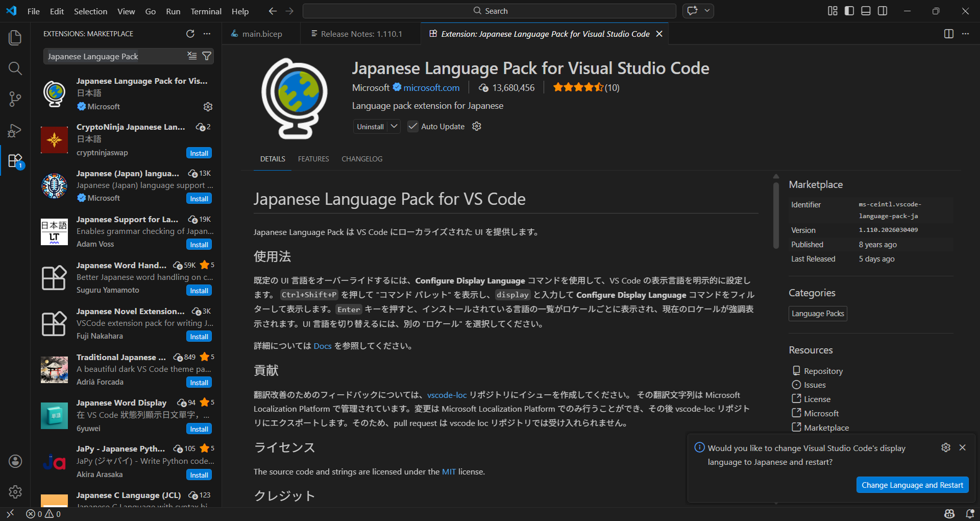Refresh the extensions marketplace list

[x=190, y=34]
